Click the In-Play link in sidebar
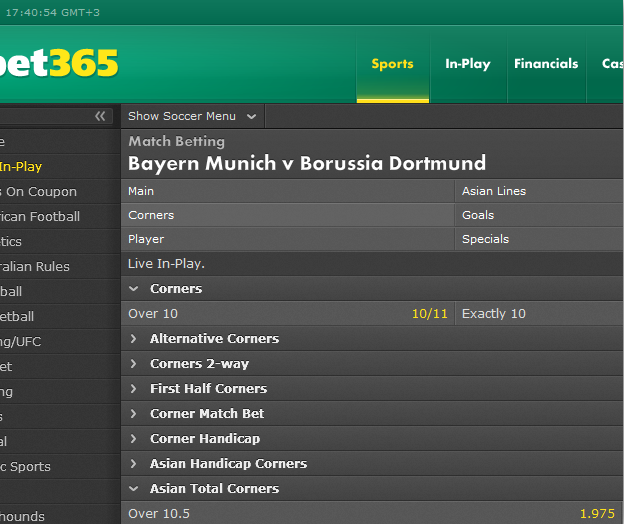 [x=21, y=166]
